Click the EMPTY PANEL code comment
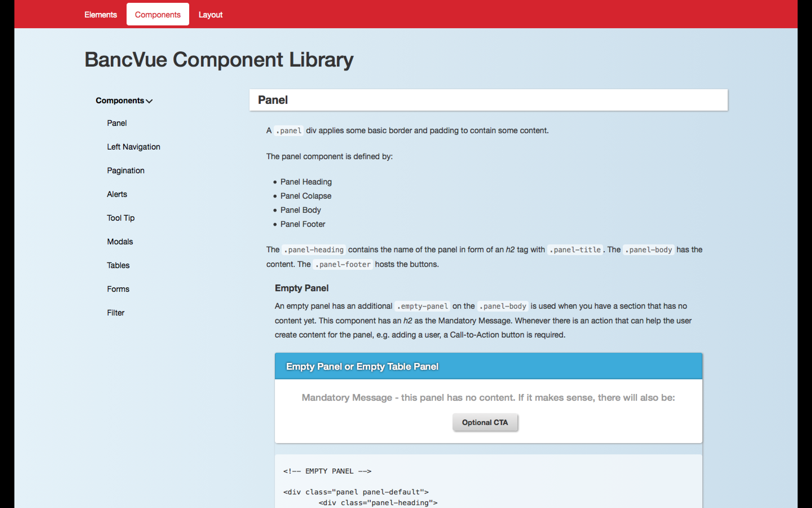Image resolution: width=812 pixels, height=508 pixels. 327,471
